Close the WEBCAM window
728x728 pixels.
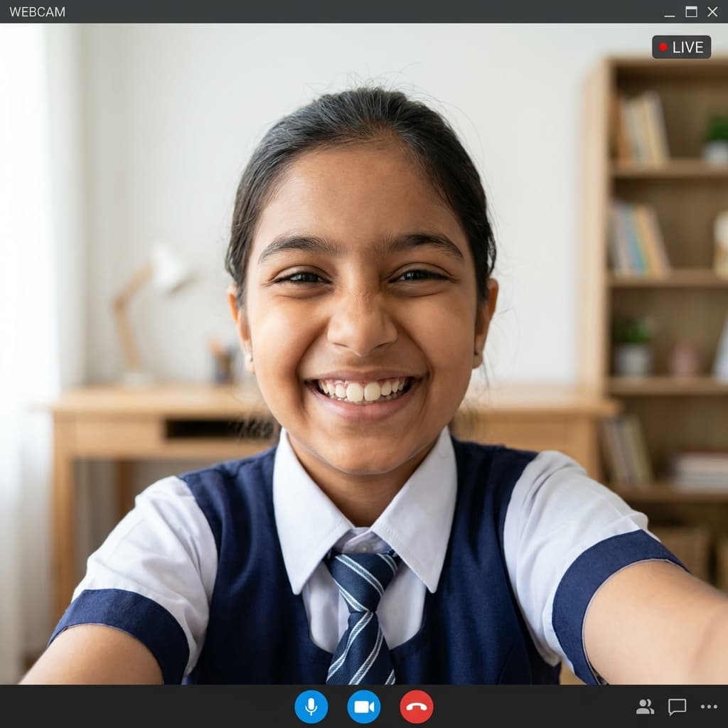click(712, 11)
